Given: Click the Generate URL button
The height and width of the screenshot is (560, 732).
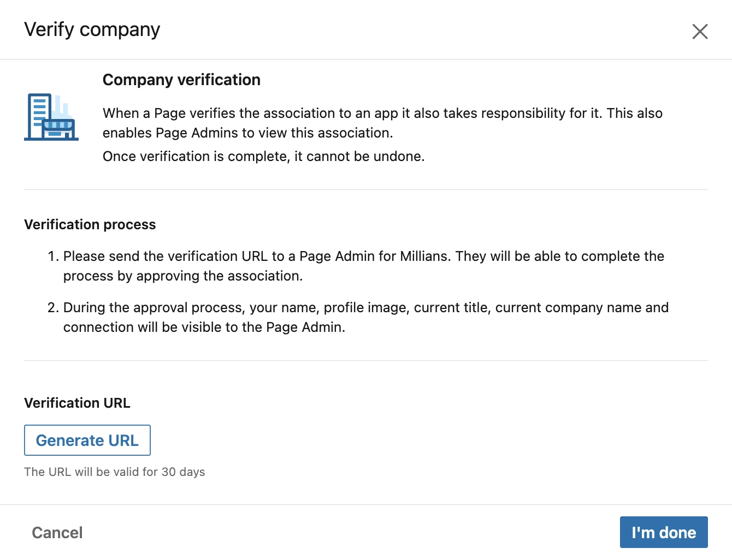Looking at the screenshot, I should (87, 440).
